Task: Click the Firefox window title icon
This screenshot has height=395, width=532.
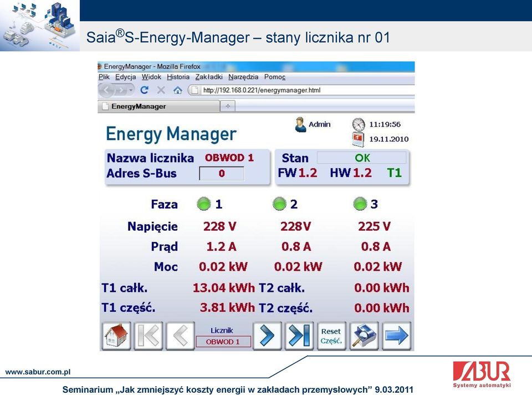Action: pos(100,66)
